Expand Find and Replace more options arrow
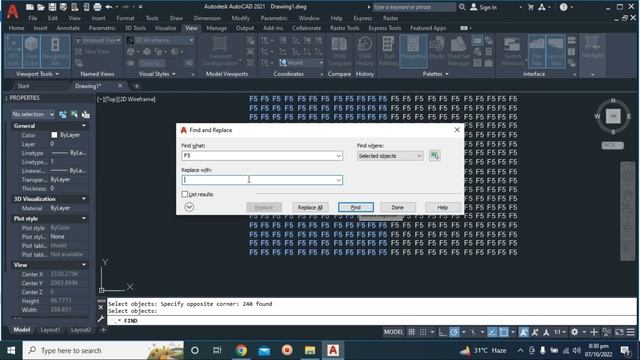Screen dimensions: 640x360 [x=189, y=207]
